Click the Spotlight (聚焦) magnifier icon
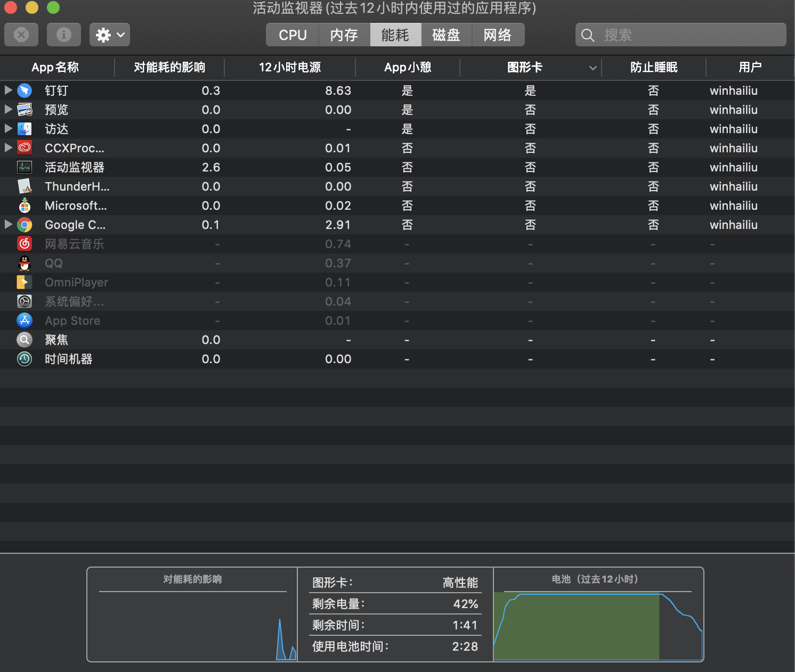Viewport: 795px width, 672px height. (x=25, y=340)
